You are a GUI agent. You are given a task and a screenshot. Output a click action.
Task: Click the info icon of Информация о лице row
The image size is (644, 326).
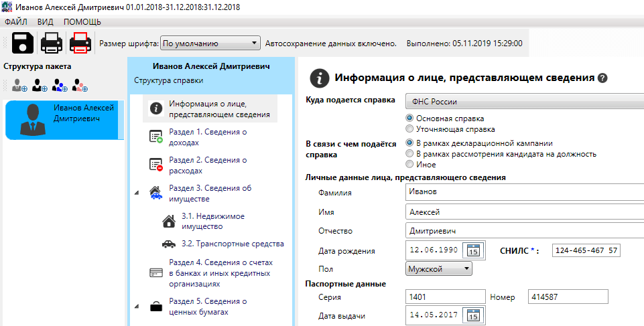pos(156,108)
